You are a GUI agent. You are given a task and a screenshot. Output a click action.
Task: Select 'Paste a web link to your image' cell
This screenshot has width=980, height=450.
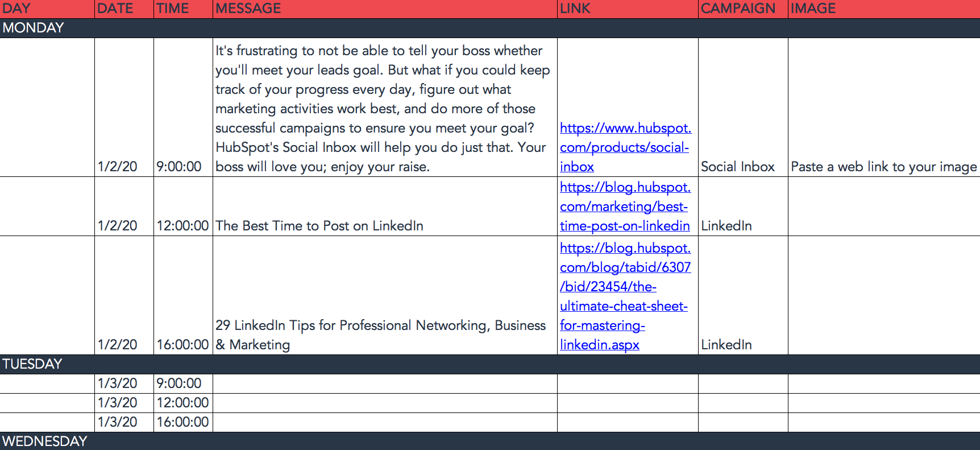[884, 108]
